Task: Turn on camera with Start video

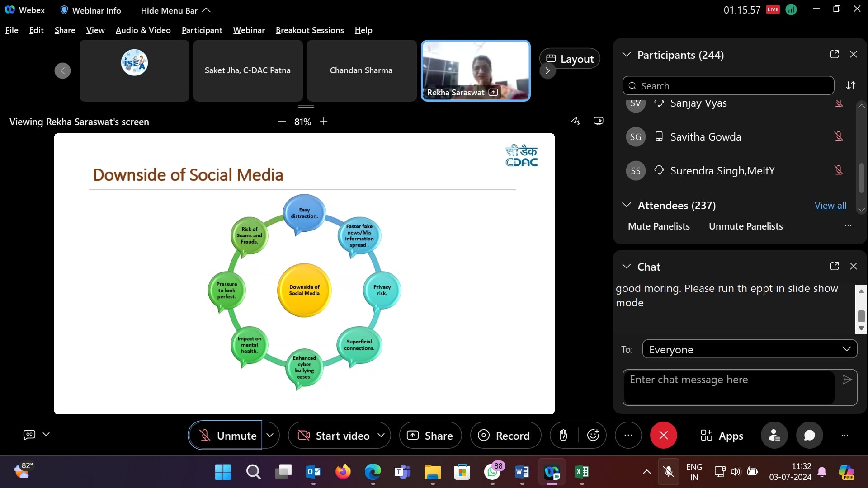Action: pos(335,435)
